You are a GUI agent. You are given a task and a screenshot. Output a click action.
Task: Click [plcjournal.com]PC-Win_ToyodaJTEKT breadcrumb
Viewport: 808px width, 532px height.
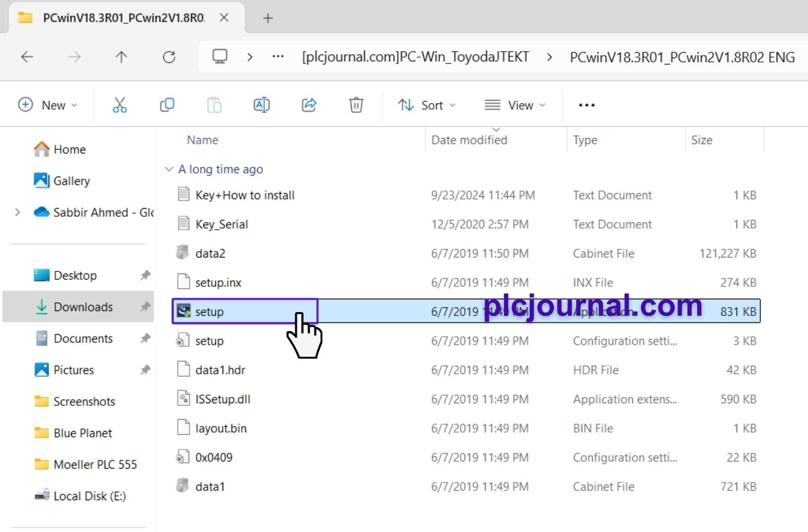[415, 57]
